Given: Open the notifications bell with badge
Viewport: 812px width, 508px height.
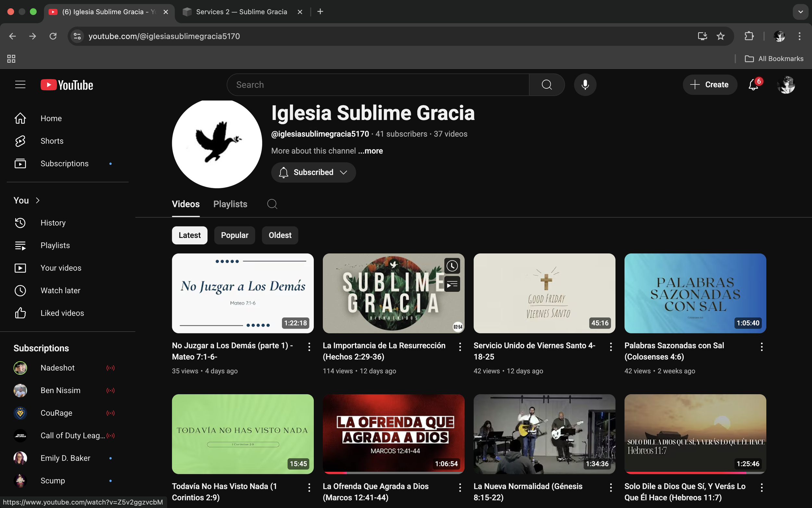Looking at the screenshot, I should coord(753,85).
